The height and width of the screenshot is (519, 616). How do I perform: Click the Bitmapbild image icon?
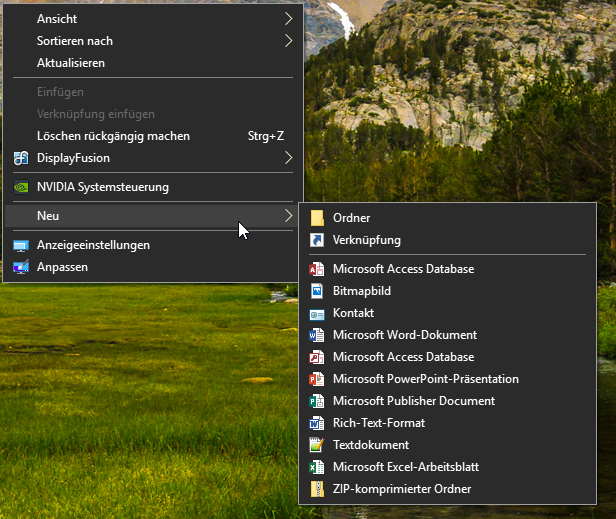click(x=317, y=291)
